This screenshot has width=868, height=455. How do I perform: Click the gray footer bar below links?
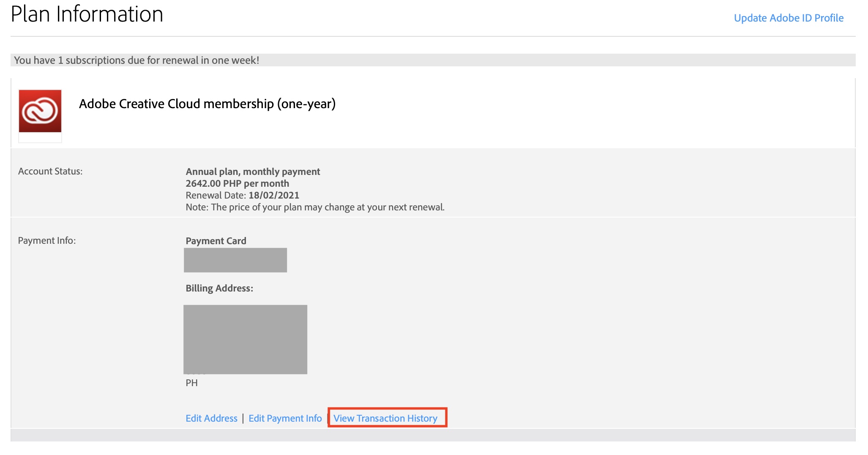pyautogui.click(x=433, y=436)
